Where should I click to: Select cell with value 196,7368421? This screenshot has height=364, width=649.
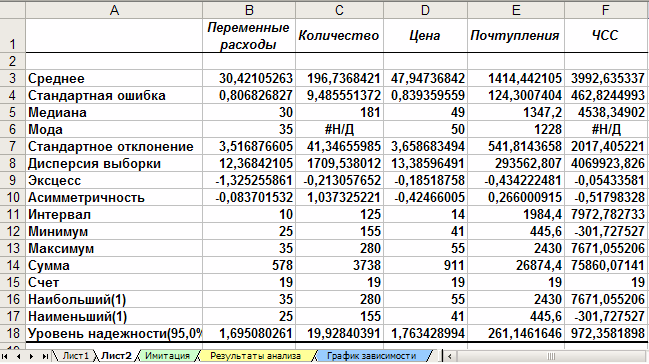coord(339,78)
